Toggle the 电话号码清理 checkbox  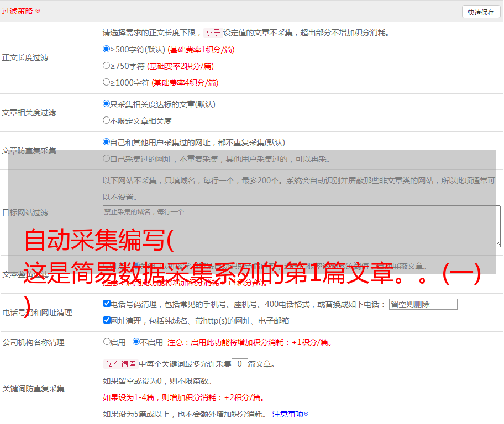click(x=107, y=304)
